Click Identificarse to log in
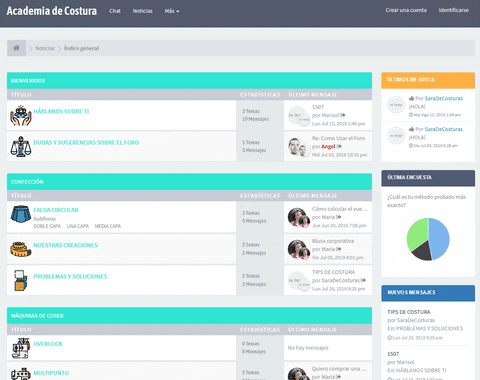480x380 pixels. pos(454,10)
